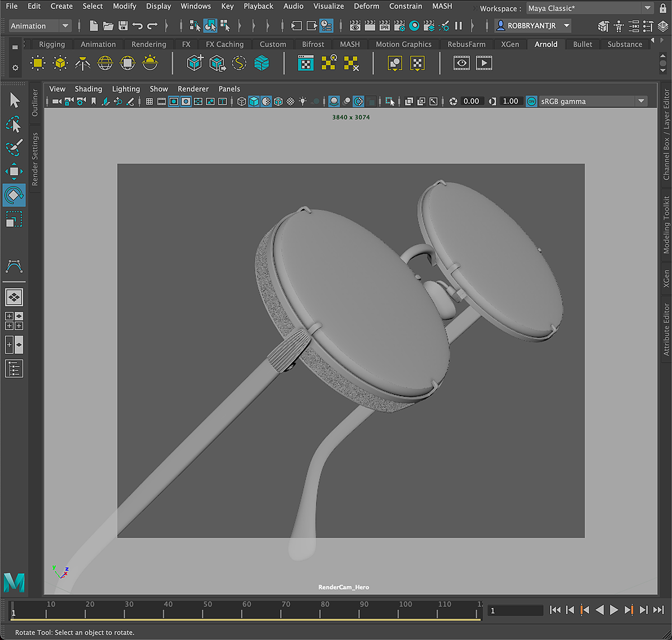Viewport: 672px width, 640px height.
Task: Select the Move tool in the toolbox
Action: click(14, 171)
